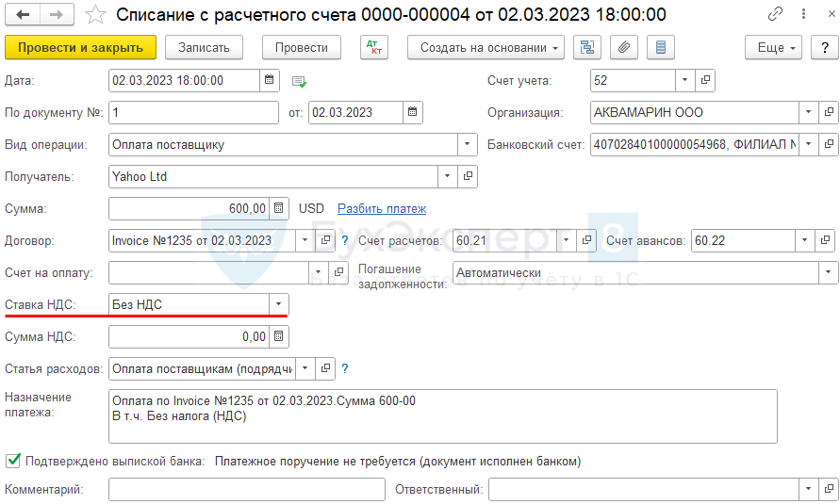Expand Статья расходов dropdown
The width and height of the screenshot is (840, 504).
click(305, 368)
